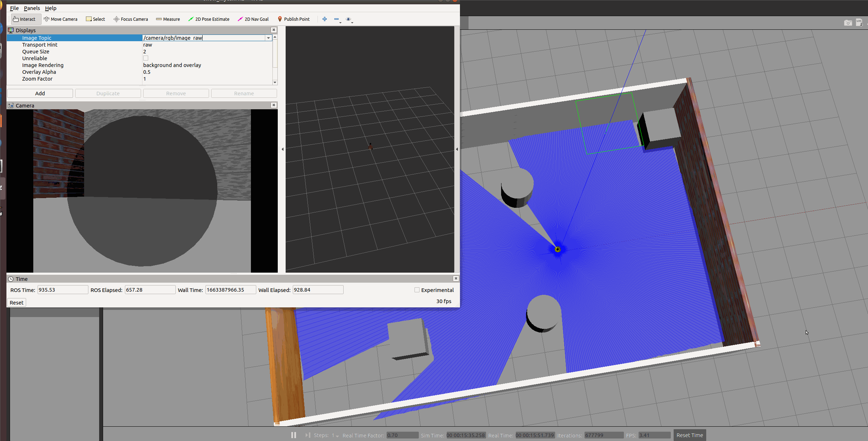The width and height of the screenshot is (868, 441).
Task: Close the Displays panel
Action: pyautogui.click(x=274, y=30)
